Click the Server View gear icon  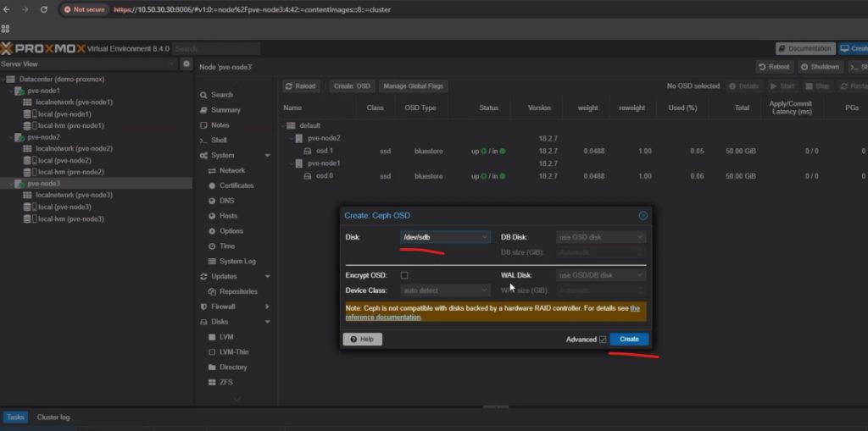click(186, 64)
